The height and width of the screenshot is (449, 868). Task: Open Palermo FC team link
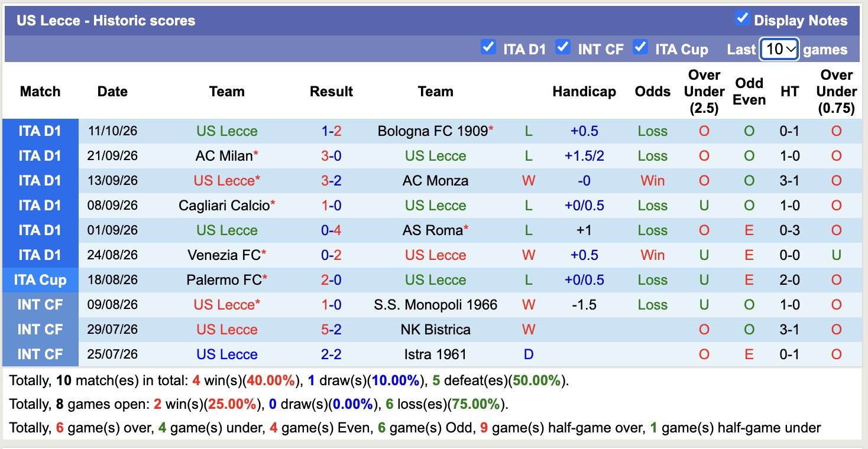coord(224,280)
